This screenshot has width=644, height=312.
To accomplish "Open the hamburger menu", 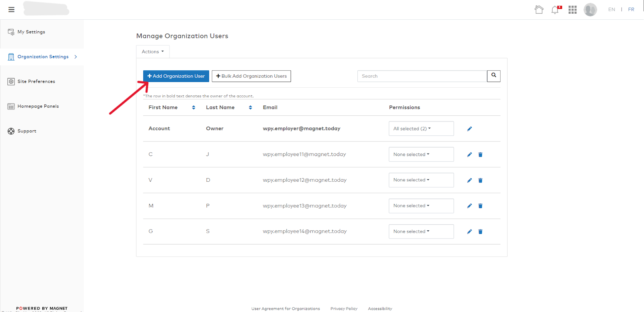I will click(11, 9).
